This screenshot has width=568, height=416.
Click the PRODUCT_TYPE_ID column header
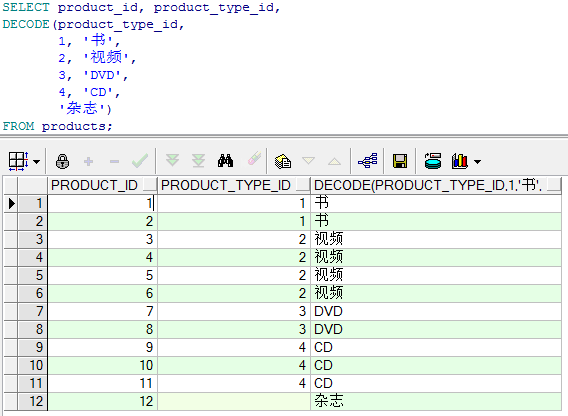(226, 185)
